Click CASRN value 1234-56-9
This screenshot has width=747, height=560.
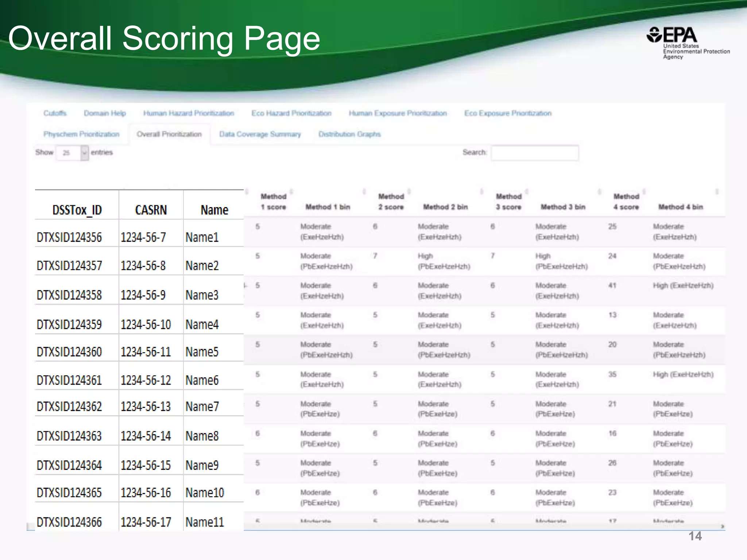pyautogui.click(x=143, y=295)
